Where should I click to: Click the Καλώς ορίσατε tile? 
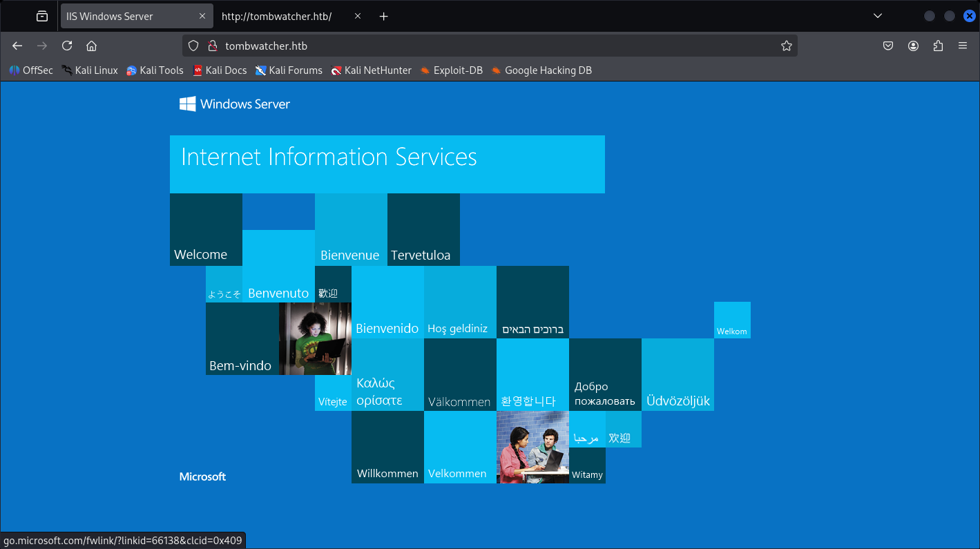tap(387, 374)
